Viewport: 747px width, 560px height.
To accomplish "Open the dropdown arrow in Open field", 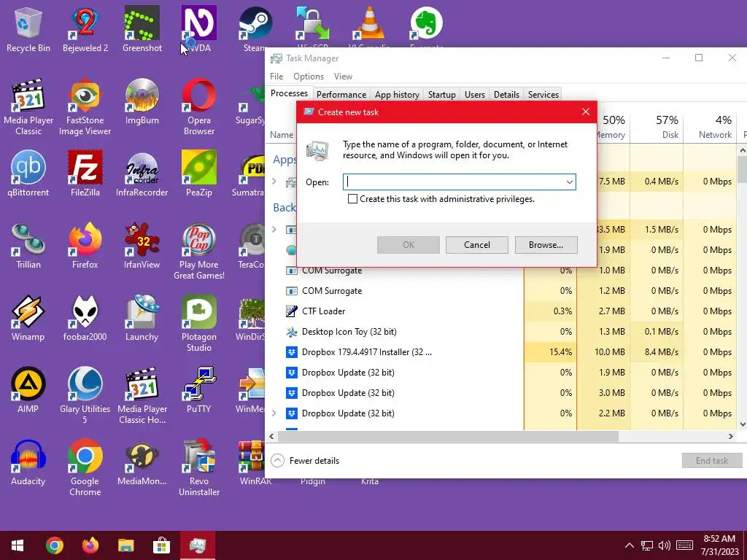I will (x=569, y=182).
